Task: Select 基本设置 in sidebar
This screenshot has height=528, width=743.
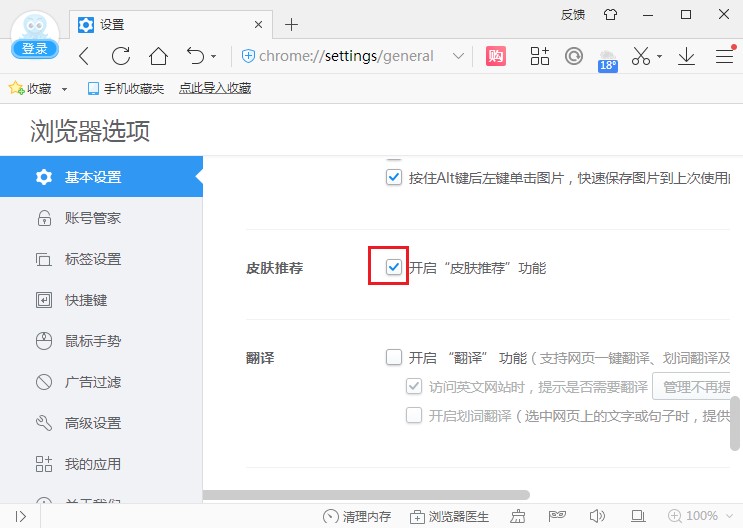Action: point(101,177)
